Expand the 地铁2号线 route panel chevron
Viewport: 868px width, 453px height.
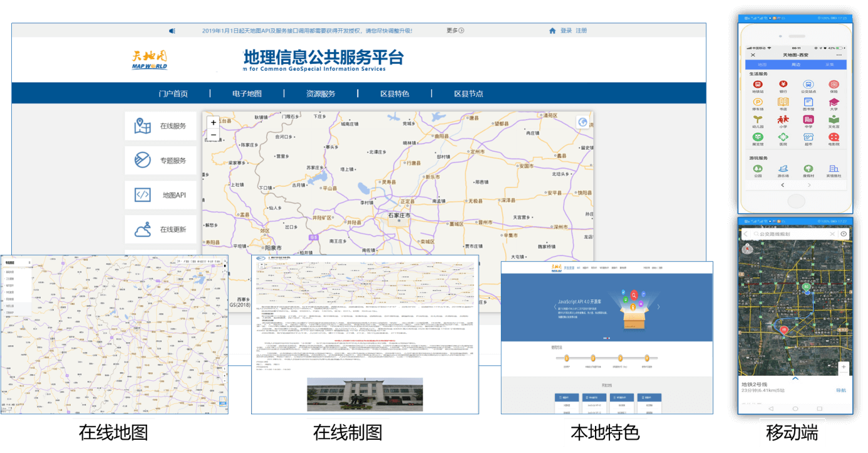coord(795,378)
